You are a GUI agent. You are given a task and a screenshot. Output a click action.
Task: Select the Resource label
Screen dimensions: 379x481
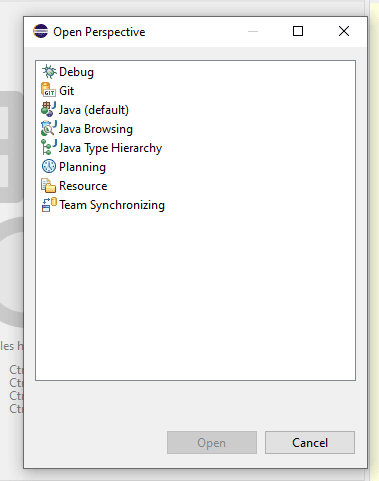83,186
